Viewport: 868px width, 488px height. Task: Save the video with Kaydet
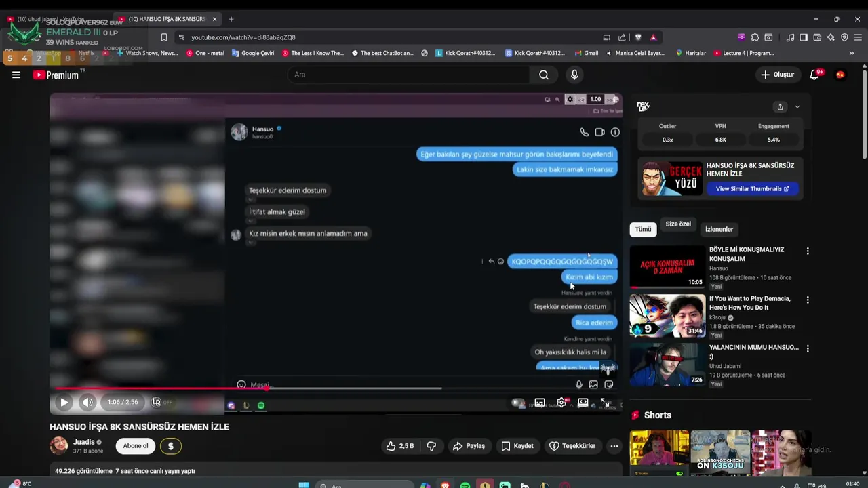pos(517,446)
